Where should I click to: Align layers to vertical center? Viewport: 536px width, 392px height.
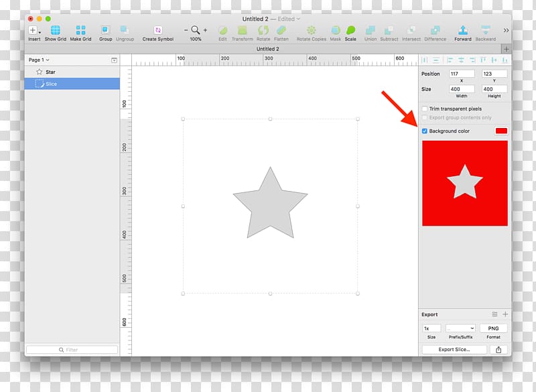coord(494,60)
